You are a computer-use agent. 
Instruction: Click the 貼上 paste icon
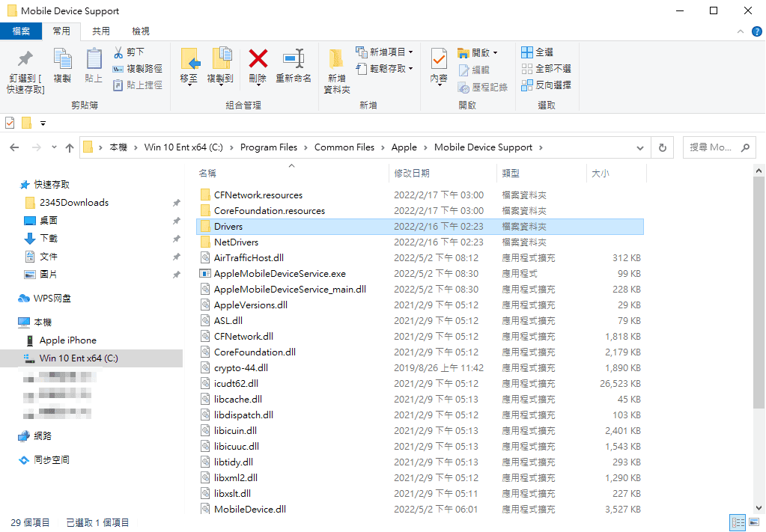click(x=94, y=60)
